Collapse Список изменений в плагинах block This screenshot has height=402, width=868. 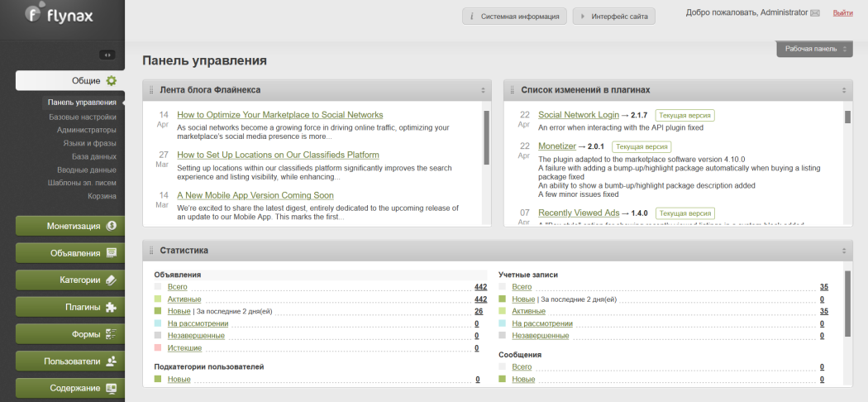click(x=844, y=90)
